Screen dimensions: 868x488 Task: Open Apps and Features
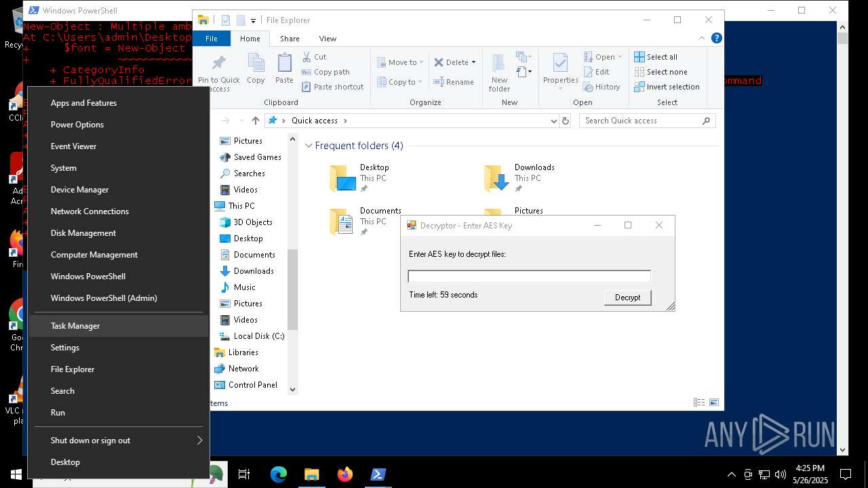[119, 103]
